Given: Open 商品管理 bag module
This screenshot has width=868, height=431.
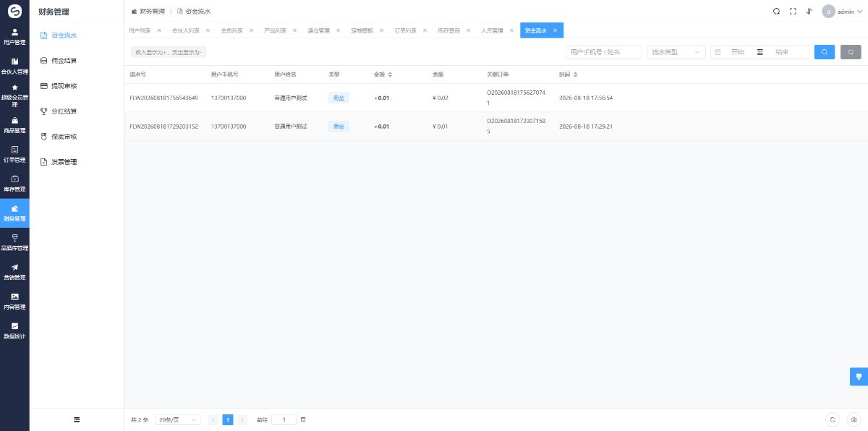Looking at the screenshot, I should tap(14, 125).
